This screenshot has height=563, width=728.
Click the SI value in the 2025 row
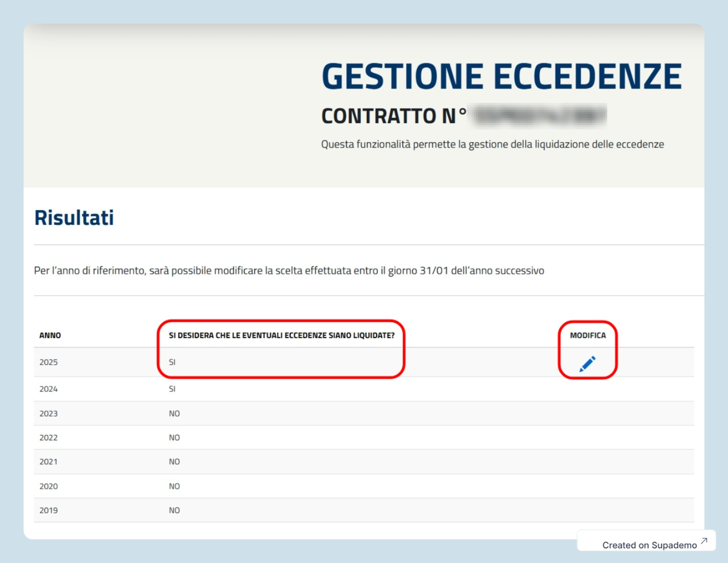click(172, 362)
